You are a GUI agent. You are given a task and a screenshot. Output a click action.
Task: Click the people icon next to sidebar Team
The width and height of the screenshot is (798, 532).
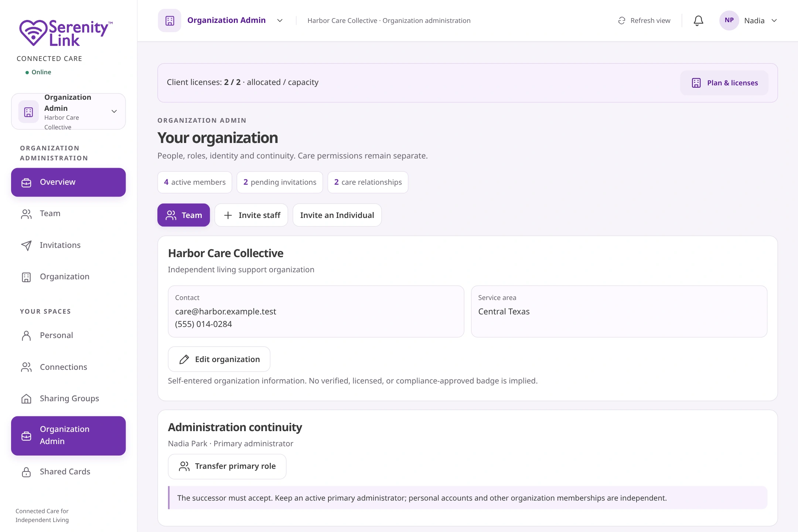click(26, 214)
